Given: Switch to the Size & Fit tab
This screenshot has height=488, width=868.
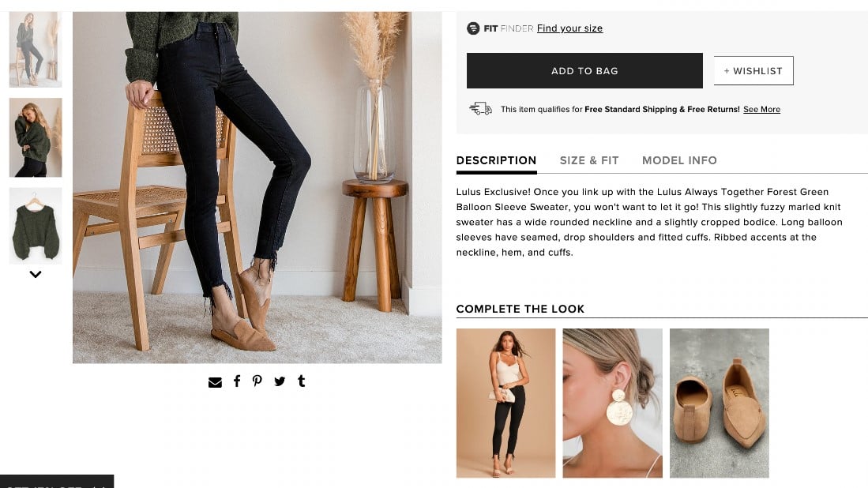Looking at the screenshot, I should point(589,160).
